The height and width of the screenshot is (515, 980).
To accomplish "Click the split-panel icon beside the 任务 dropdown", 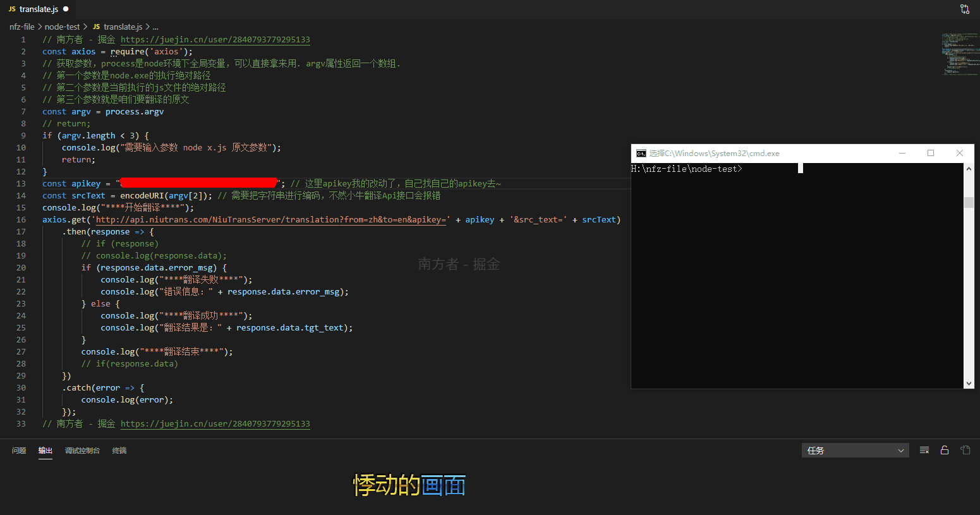I will pos(924,450).
